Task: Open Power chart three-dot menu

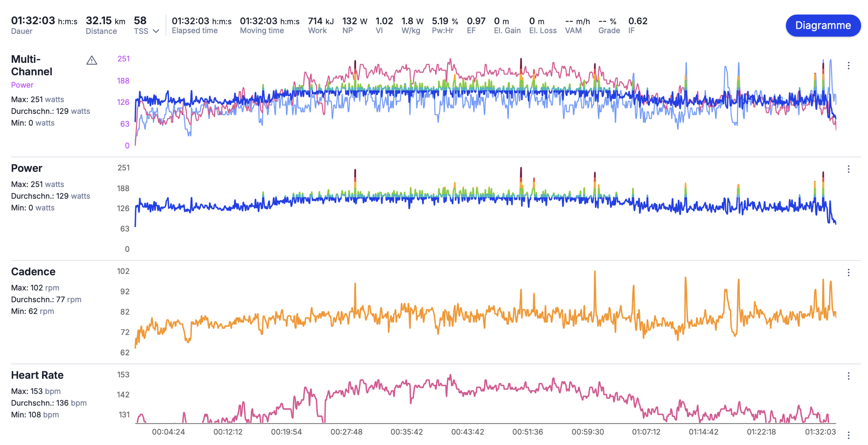Action: pyautogui.click(x=848, y=169)
